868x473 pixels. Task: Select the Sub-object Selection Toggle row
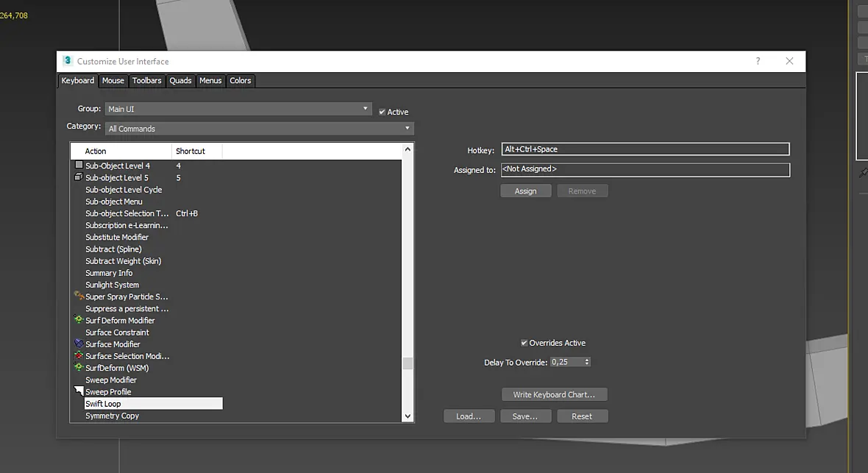[x=127, y=213]
